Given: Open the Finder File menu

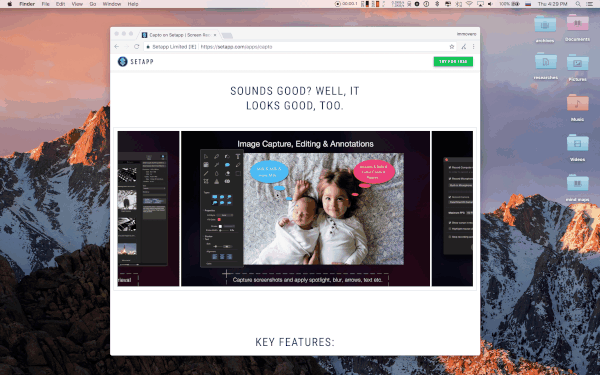Looking at the screenshot, I should coord(46,4).
